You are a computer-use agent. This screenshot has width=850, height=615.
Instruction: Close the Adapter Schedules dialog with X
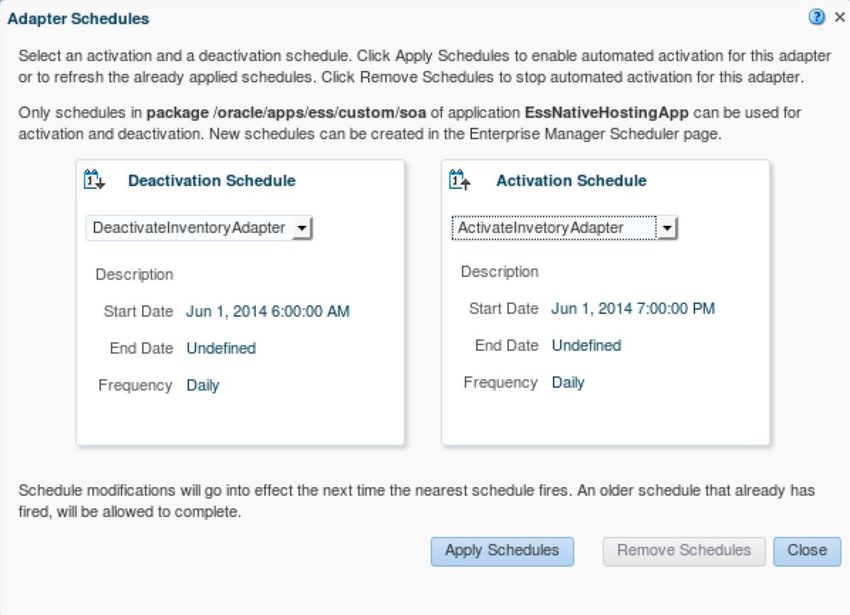(840, 17)
